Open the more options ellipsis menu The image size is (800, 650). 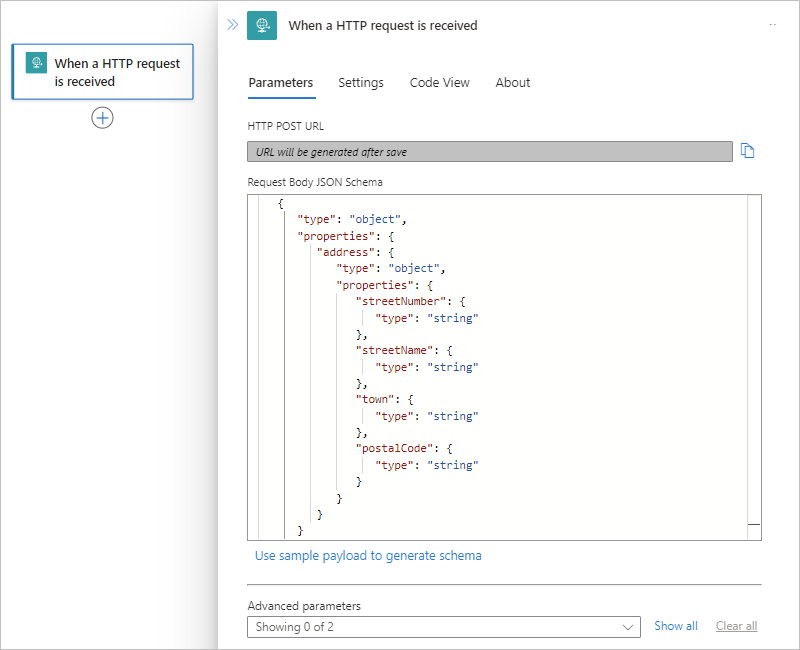click(x=773, y=25)
